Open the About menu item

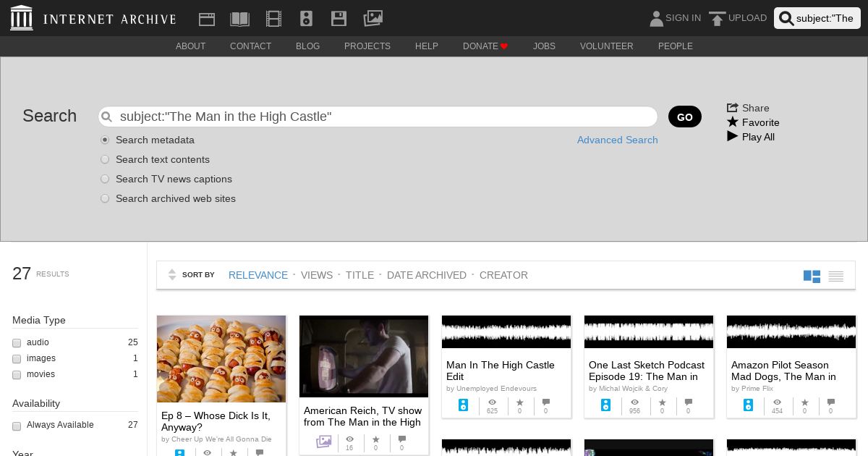pos(190,46)
